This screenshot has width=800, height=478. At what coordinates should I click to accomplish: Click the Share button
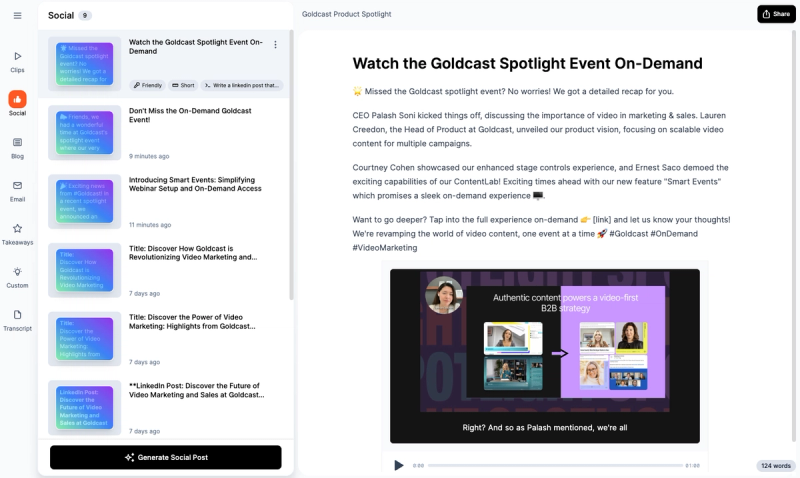click(x=776, y=14)
